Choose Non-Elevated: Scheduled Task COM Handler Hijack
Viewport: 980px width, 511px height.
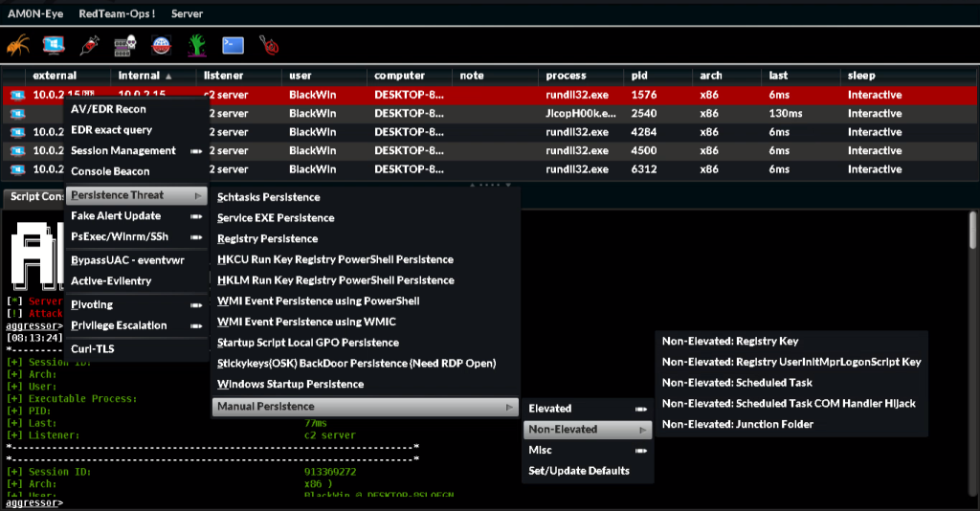791,404
